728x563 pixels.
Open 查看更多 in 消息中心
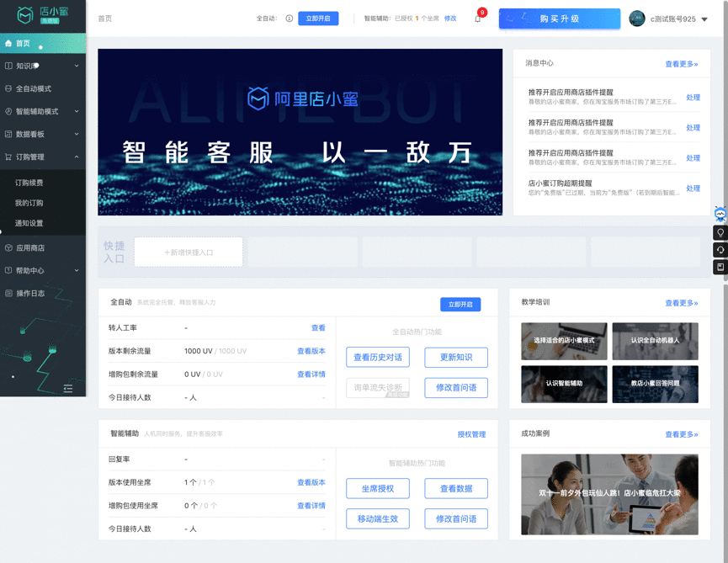[x=681, y=64]
